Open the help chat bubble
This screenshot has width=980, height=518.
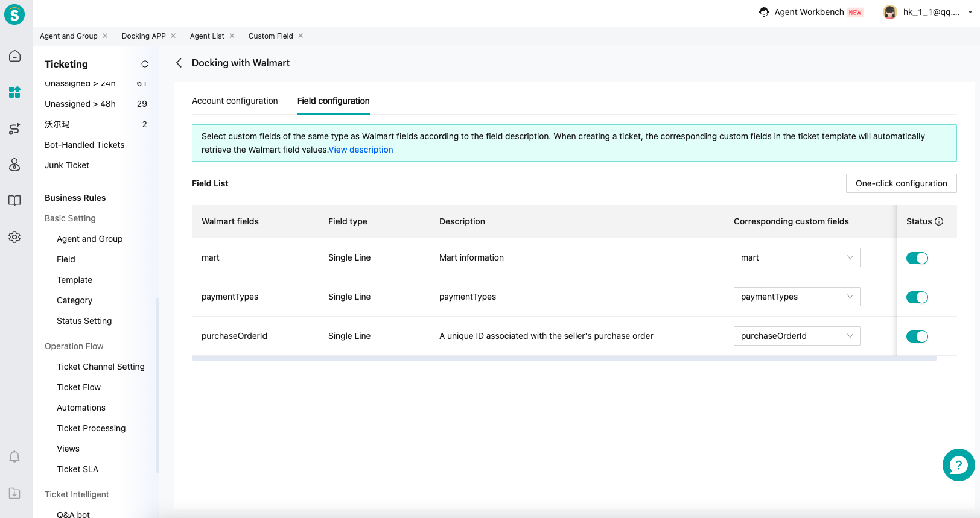[959, 465]
